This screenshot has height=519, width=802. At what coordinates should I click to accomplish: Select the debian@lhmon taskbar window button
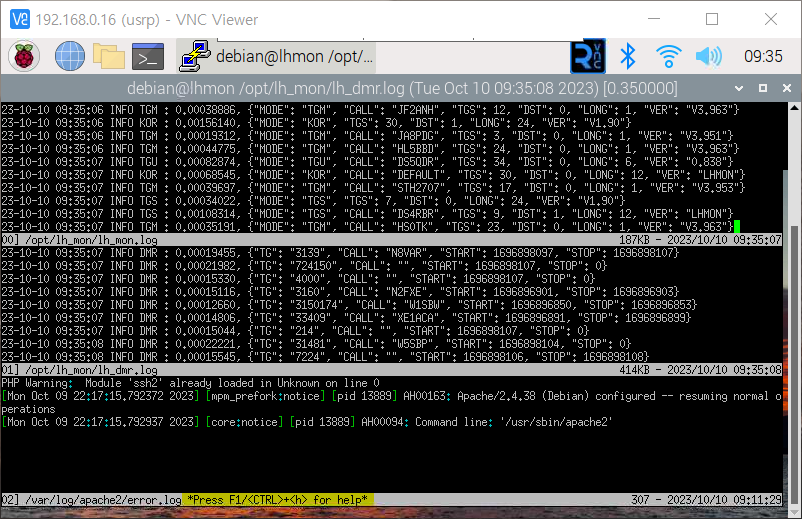click(x=278, y=56)
